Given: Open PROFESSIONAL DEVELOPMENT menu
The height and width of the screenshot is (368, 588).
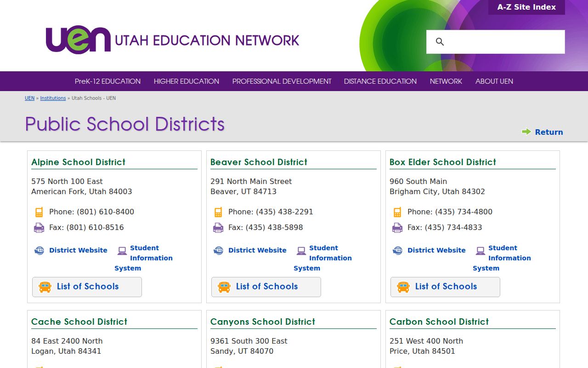Looking at the screenshot, I should click(282, 81).
